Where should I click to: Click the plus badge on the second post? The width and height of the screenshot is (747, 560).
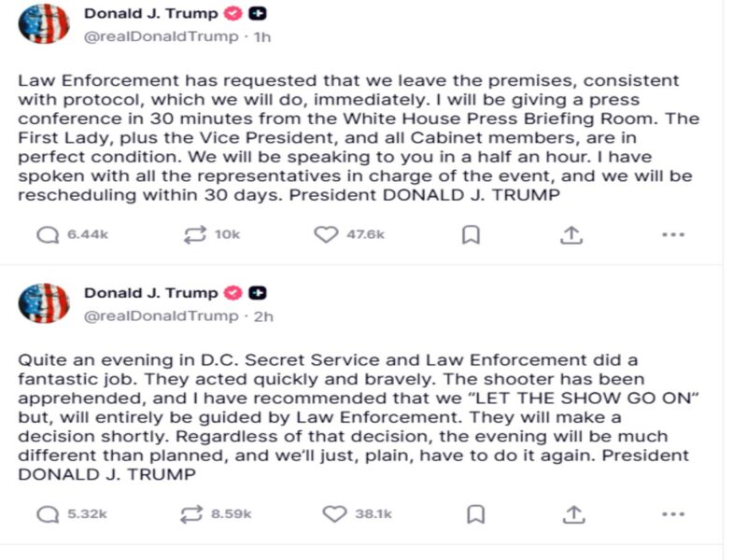(258, 293)
